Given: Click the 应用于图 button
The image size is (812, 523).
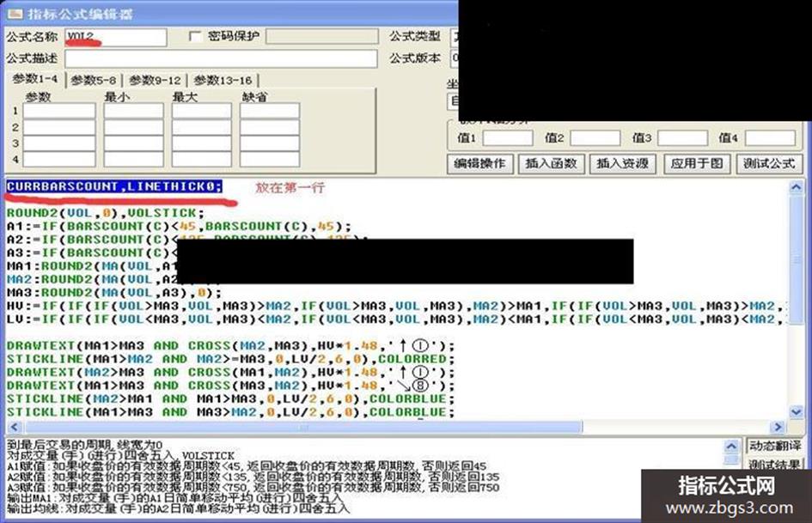Looking at the screenshot, I should pyautogui.click(x=697, y=164).
